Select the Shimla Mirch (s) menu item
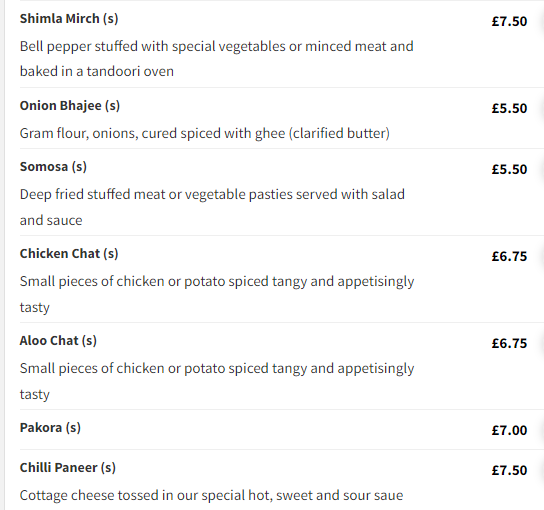The width and height of the screenshot is (544, 510). 69,19
